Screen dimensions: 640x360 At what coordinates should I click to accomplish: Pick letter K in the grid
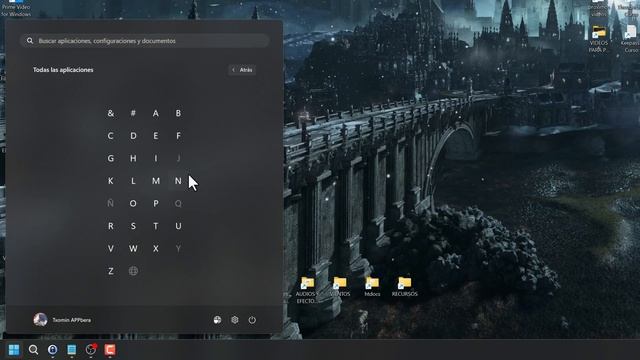(x=111, y=180)
